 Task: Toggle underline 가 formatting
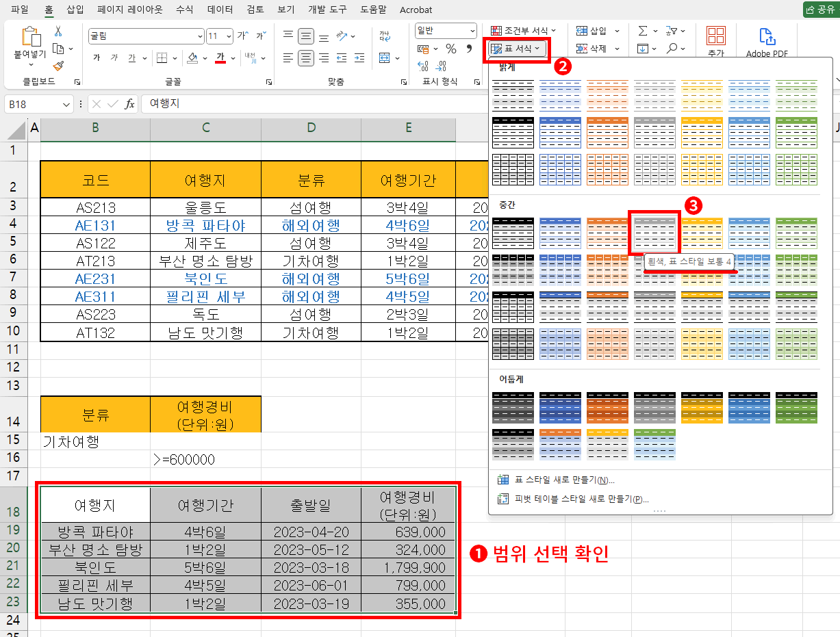[131, 57]
